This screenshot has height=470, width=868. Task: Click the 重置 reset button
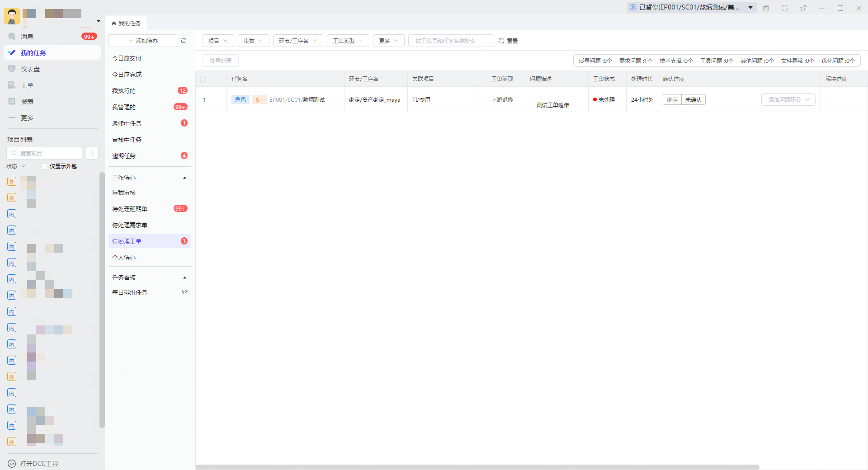coord(508,41)
